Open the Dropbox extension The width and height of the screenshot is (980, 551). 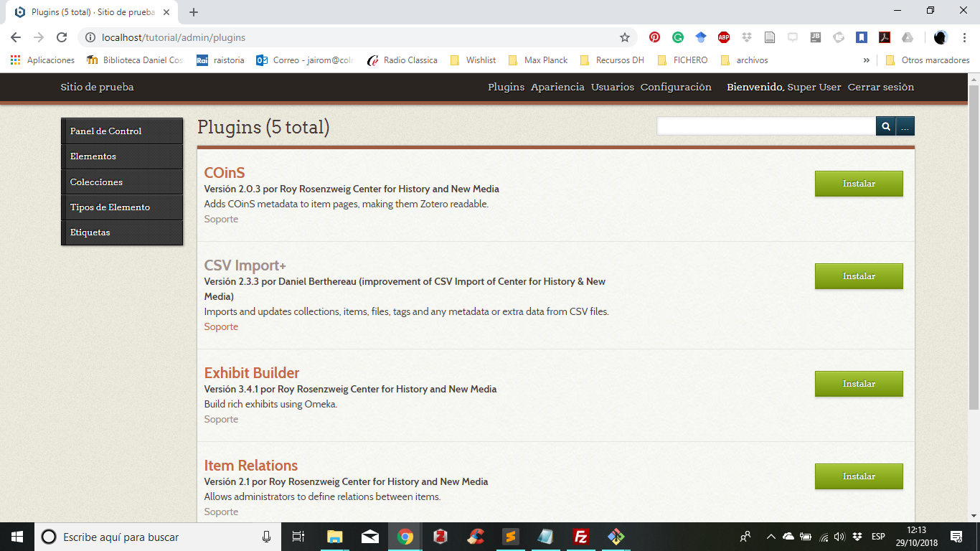745,37
